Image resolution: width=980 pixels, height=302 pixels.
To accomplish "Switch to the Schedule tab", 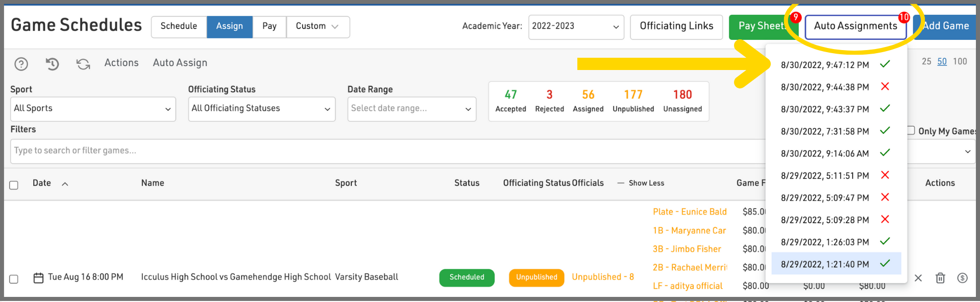I will (x=179, y=27).
